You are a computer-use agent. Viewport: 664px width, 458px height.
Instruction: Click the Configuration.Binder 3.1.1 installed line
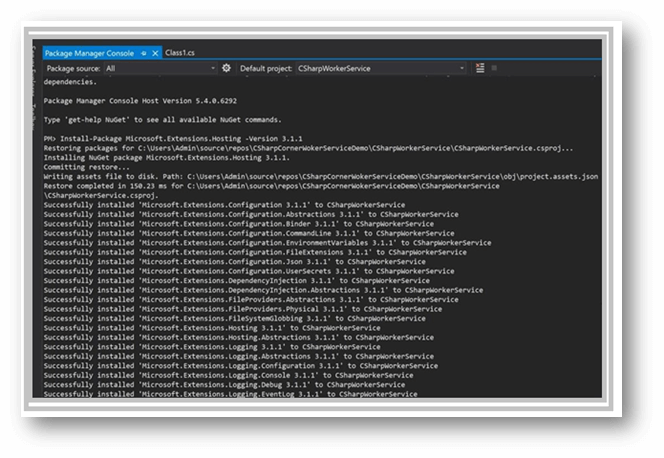coord(238,224)
